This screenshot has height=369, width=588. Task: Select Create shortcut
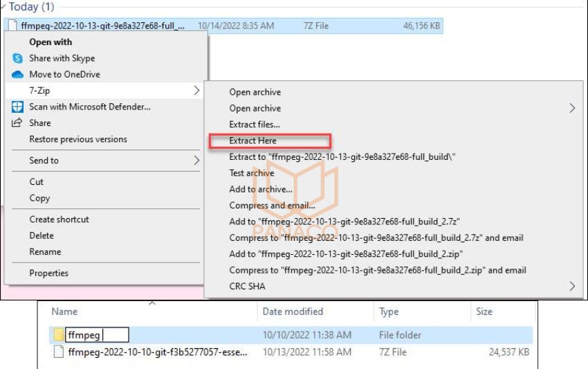coord(59,219)
